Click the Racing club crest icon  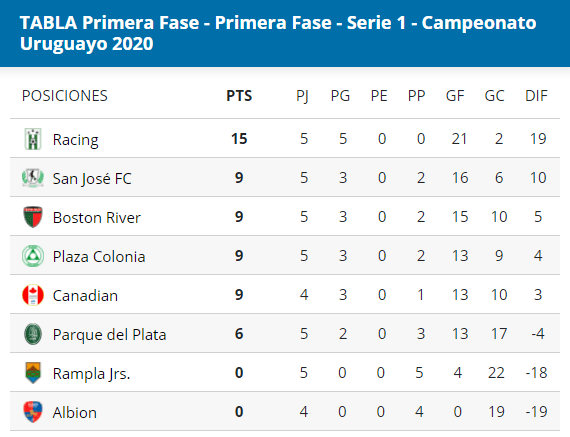click(x=33, y=139)
